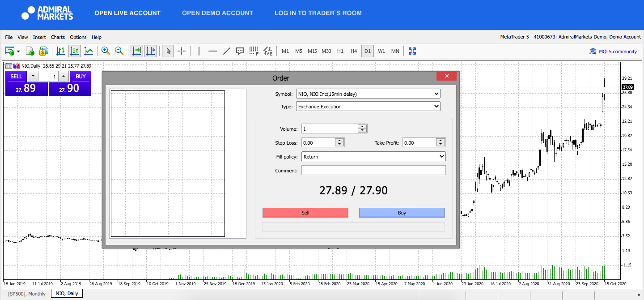Click OPEN LIVE ACCOUNT link

[x=127, y=13]
